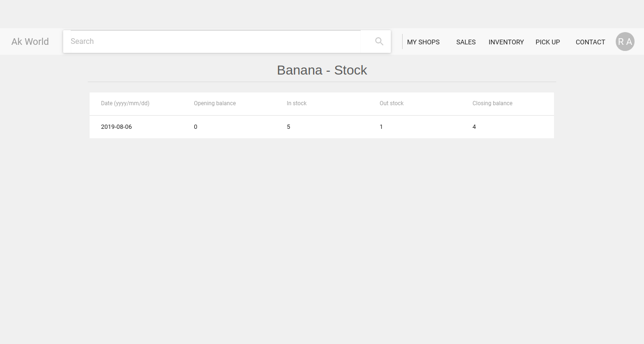Click the opening balance value 0
The width and height of the screenshot is (644, 344).
(x=196, y=127)
